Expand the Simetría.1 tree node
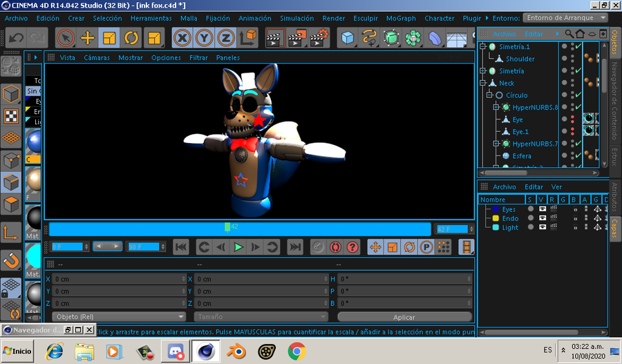Image resolution: width=622 pixels, height=364 pixels. click(x=483, y=46)
